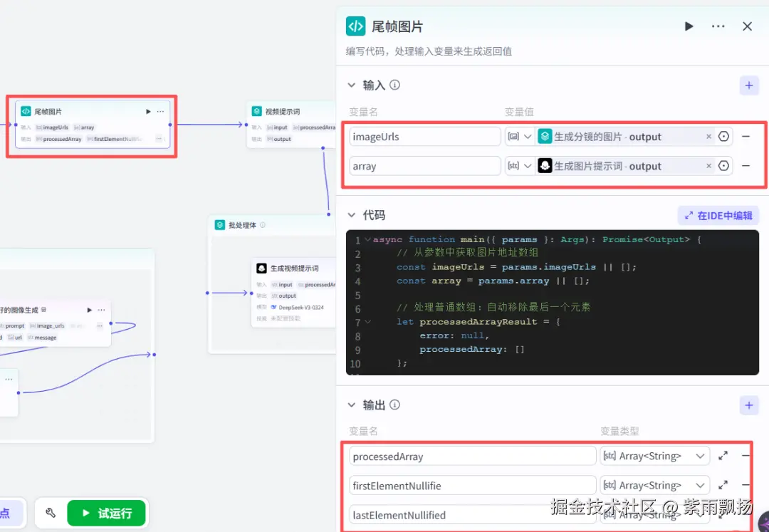The height and width of the screenshot is (532, 769).
Task: Remove the array input row
Action: coord(746,166)
